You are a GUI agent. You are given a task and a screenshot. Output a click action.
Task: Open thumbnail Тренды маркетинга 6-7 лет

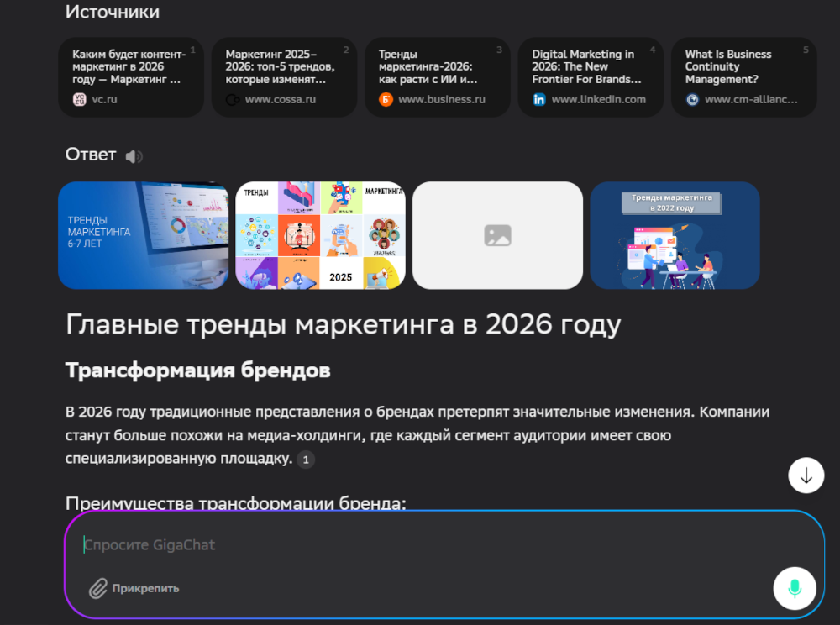[143, 236]
